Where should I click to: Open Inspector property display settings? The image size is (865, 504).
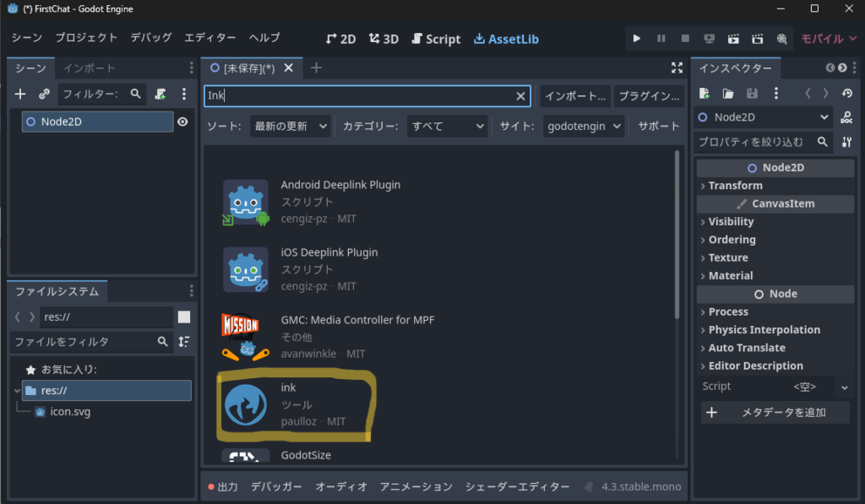(846, 143)
